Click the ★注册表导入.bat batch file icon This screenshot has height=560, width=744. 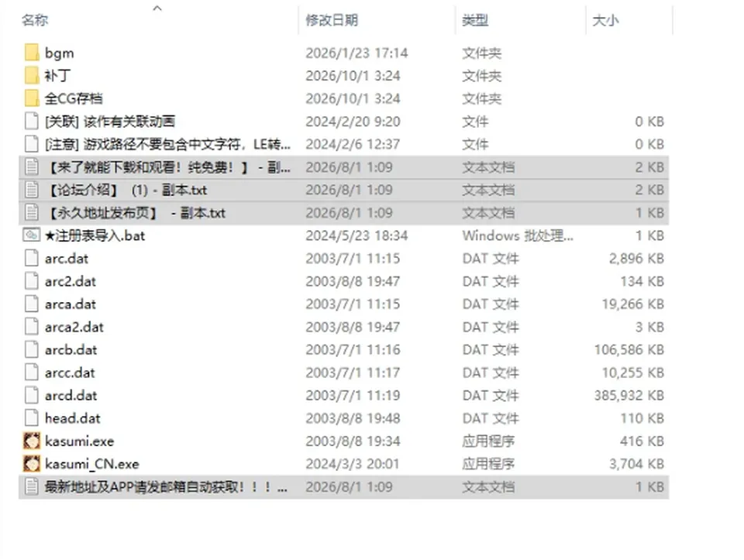click(x=31, y=235)
